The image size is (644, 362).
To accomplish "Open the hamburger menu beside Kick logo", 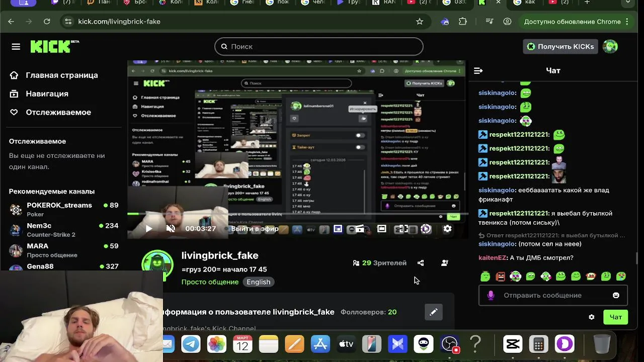I will 16,47.
